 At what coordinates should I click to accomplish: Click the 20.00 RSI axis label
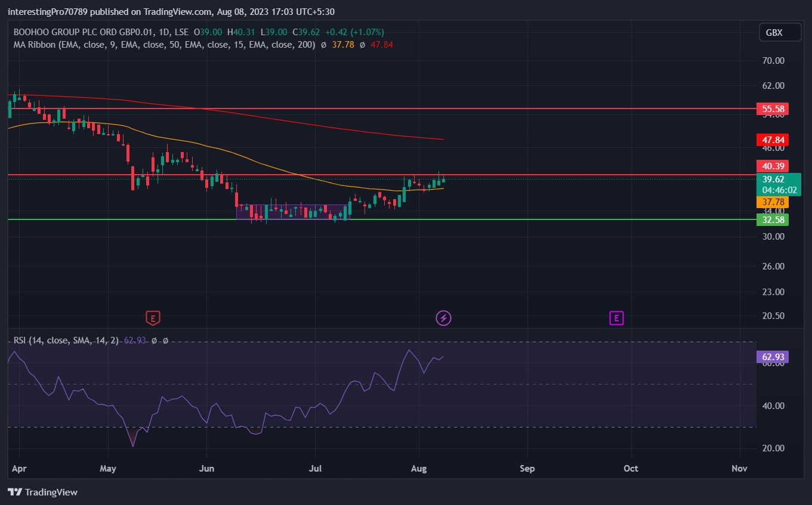click(x=772, y=448)
